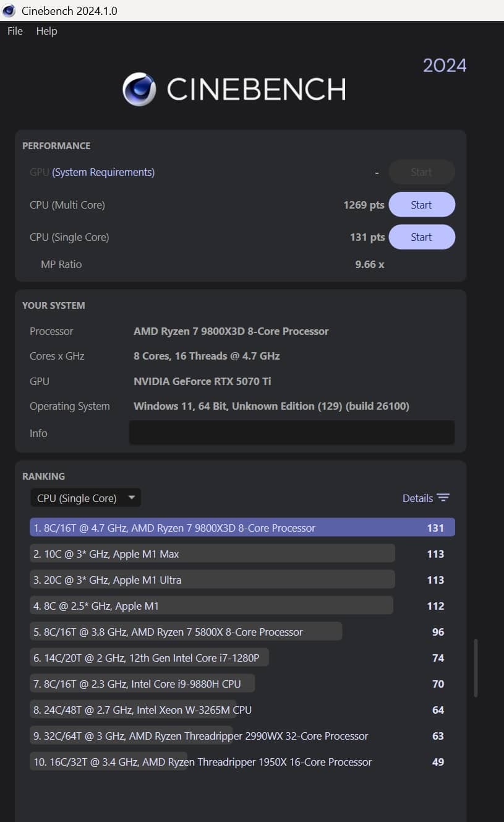Open the GPU System Requirements link
Image resolution: width=504 pixels, height=822 pixels.
coord(103,172)
